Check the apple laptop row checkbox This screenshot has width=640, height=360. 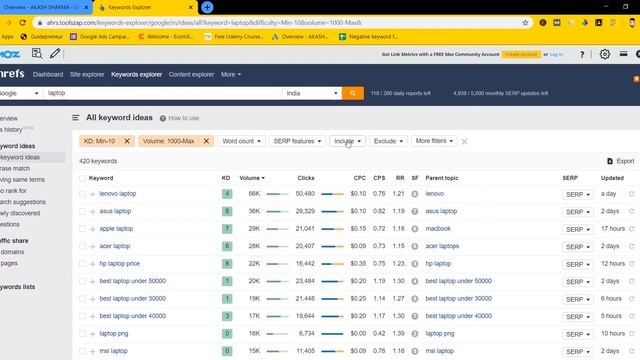coord(82,229)
